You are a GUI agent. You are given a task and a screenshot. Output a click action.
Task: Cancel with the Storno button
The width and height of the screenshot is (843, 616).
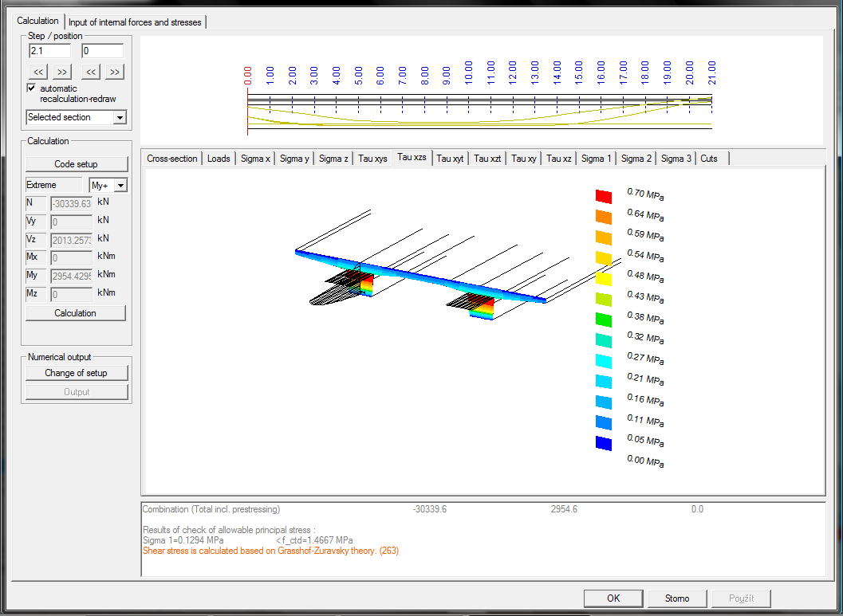(677, 598)
